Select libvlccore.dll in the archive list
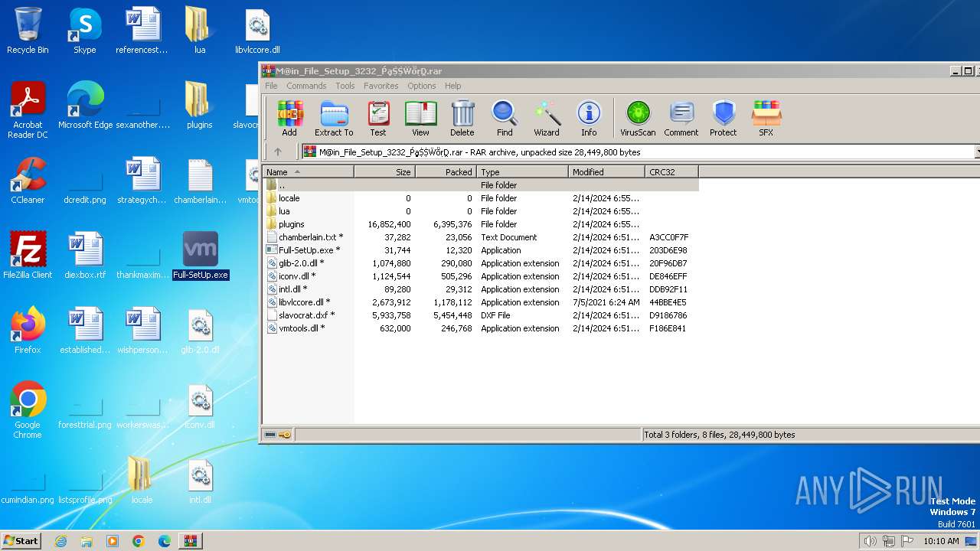Image resolution: width=980 pixels, height=551 pixels. click(480, 302)
